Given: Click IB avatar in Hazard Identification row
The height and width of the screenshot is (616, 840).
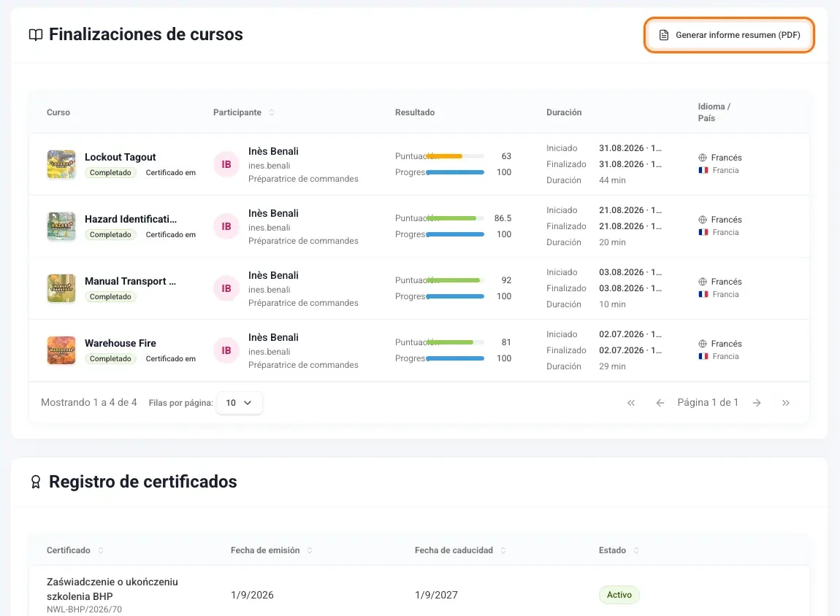Looking at the screenshot, I should pos(226,226).
